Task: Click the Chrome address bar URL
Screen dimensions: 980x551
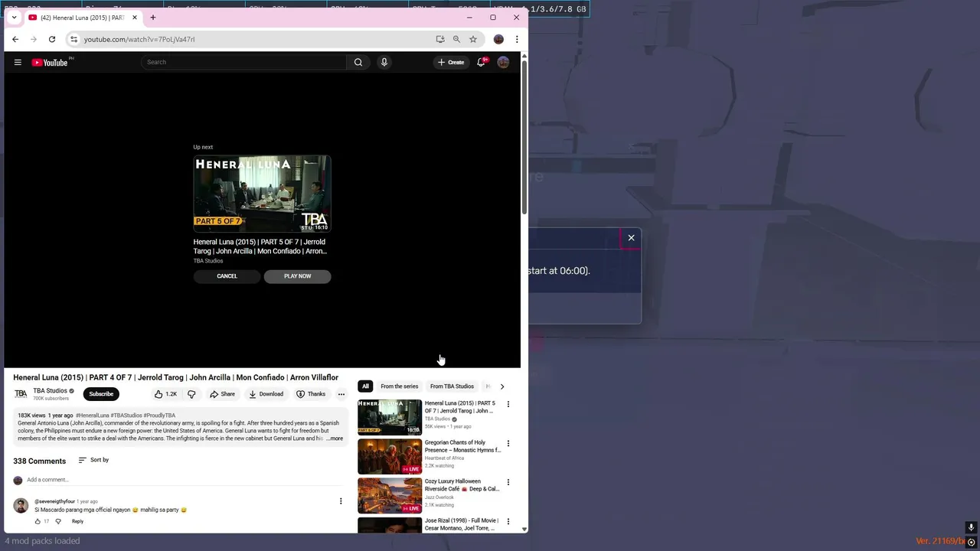Action: [139, 39]
